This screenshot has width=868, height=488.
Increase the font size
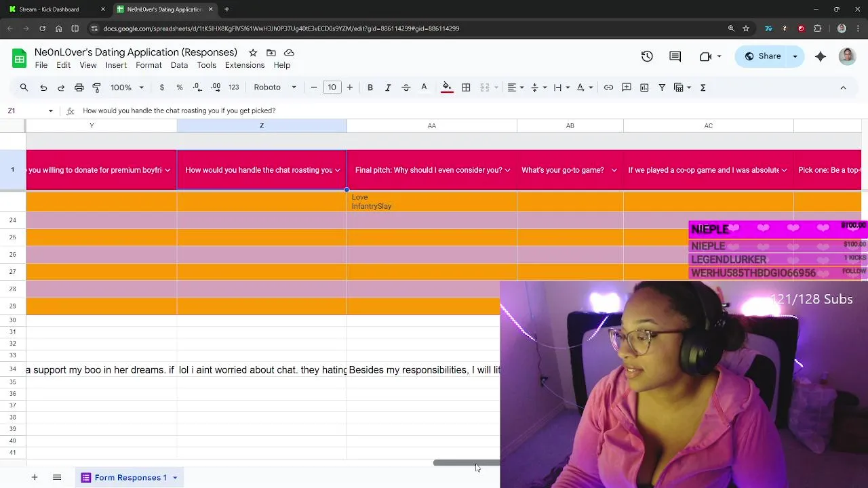tap(350, 87)
